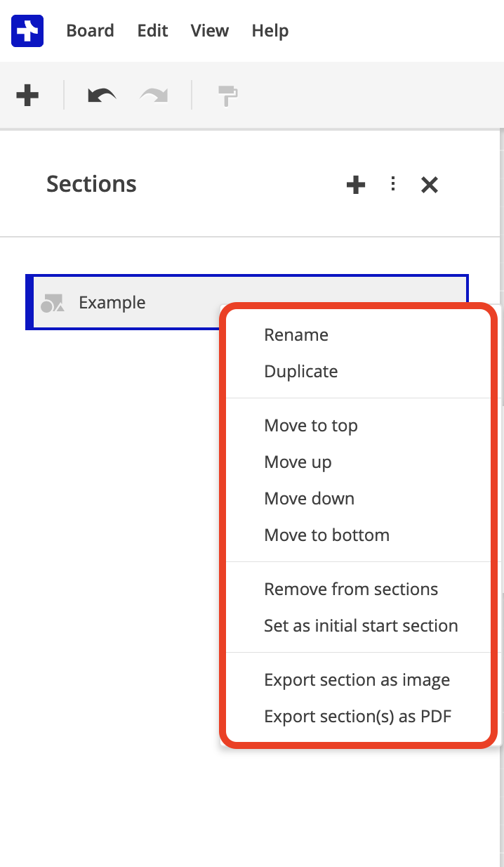Image resolution: width=504 pixels, height=867 pixels.
Task: Select Export section(s) as PDF
Action: pyautogui.click(x=357, y=717)
